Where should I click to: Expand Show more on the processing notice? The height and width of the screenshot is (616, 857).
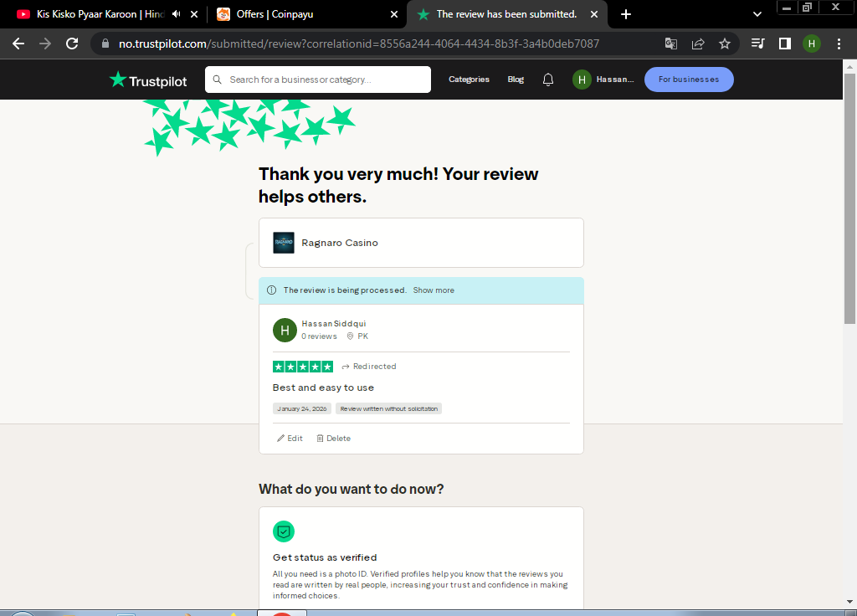(434, 290)
